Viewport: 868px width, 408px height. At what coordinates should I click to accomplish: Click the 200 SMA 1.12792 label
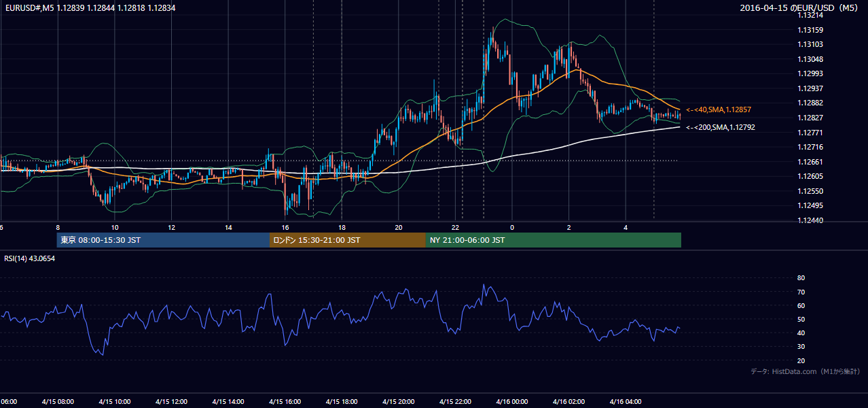[721, 127]
